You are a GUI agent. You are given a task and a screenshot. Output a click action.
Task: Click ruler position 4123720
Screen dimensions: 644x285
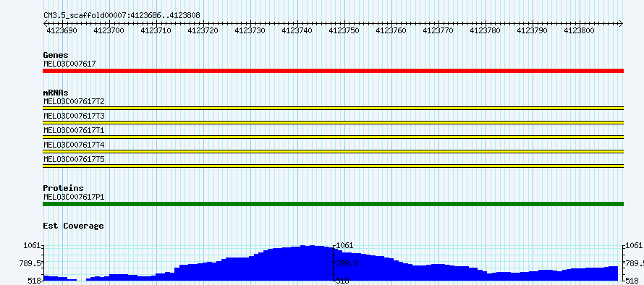point(203,30)
